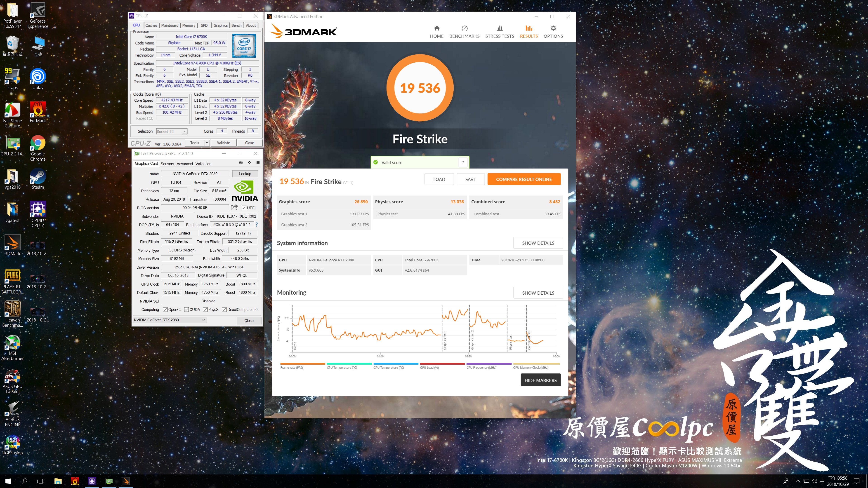Click GPU-Z screenshot camera icon

tap(241, 162)
